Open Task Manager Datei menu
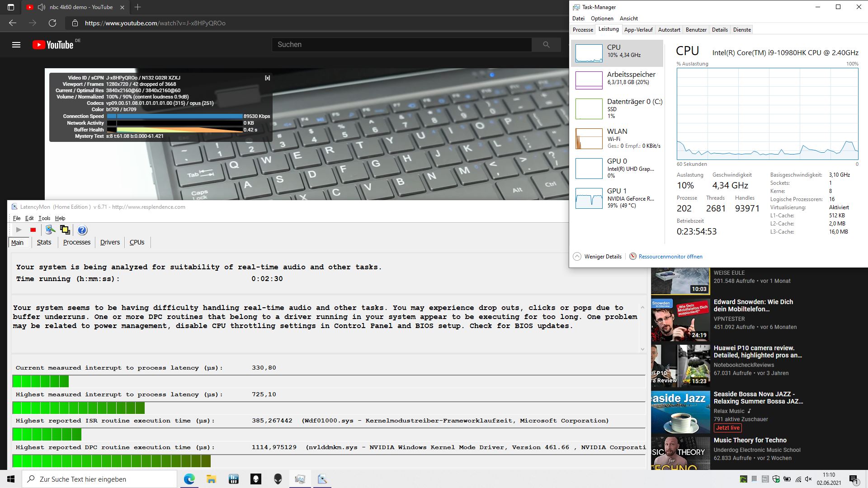The image size is (868, 488). tap(578, 19)
